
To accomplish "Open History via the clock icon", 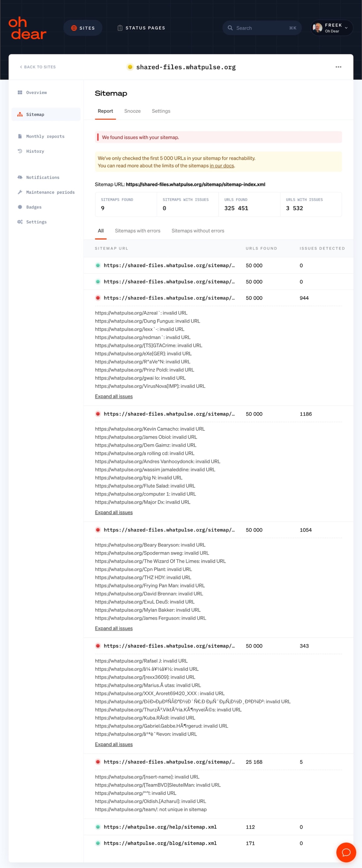I will click(20, 151).
